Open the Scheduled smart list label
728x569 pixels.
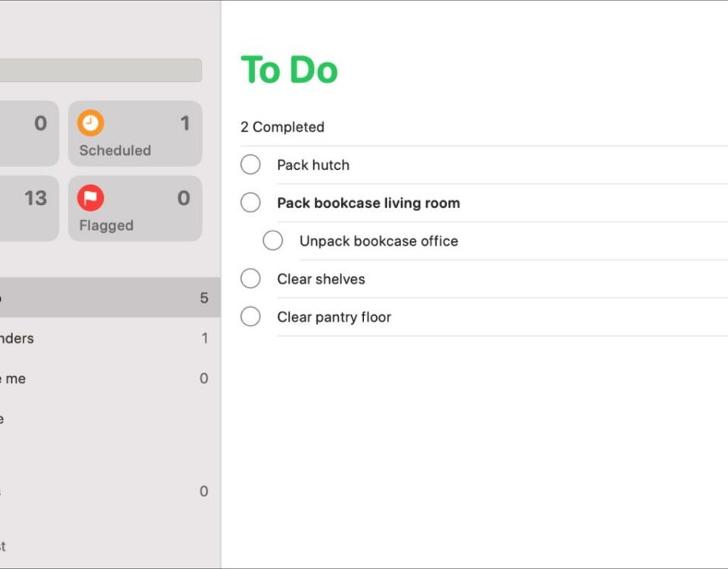(115, 150)
